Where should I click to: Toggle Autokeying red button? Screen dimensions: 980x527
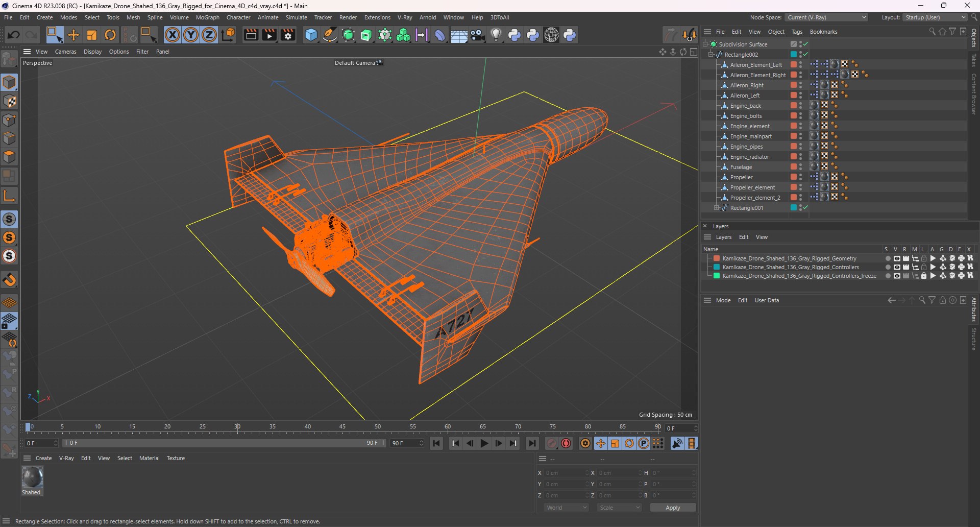566,443
